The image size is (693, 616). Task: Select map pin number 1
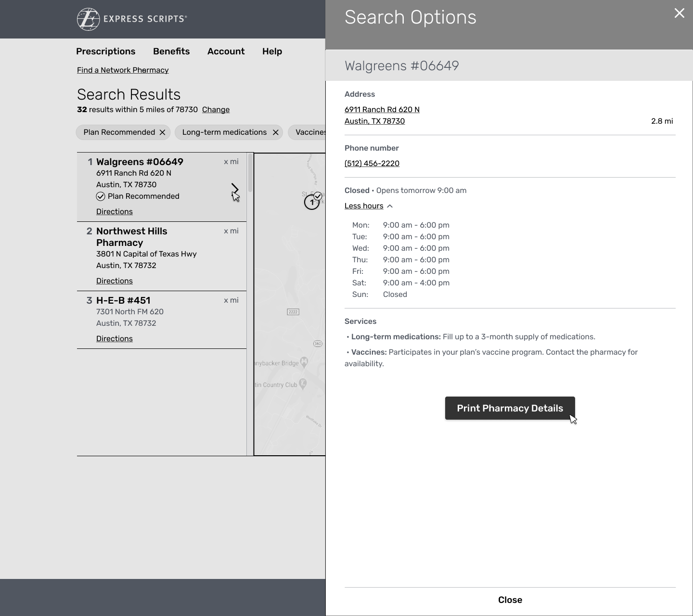[311, 203]
